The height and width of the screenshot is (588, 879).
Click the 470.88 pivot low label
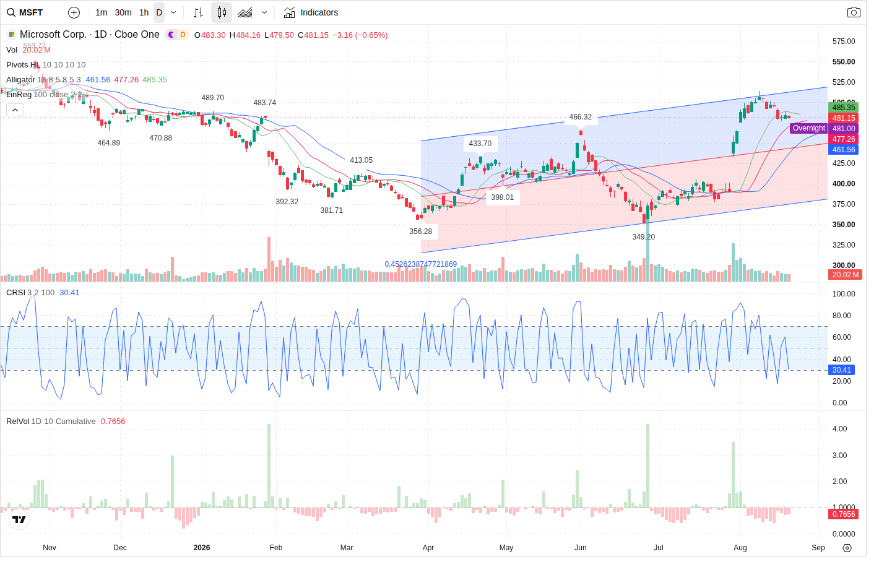[x=161, y=138]
